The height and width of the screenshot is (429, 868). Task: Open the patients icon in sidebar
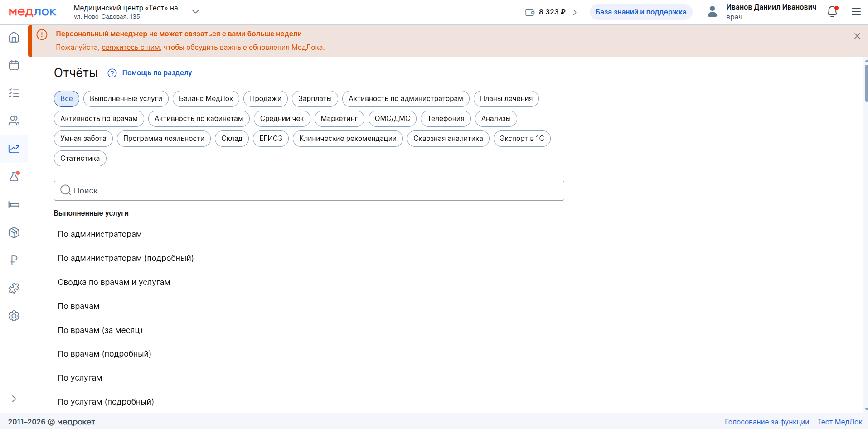14,121
